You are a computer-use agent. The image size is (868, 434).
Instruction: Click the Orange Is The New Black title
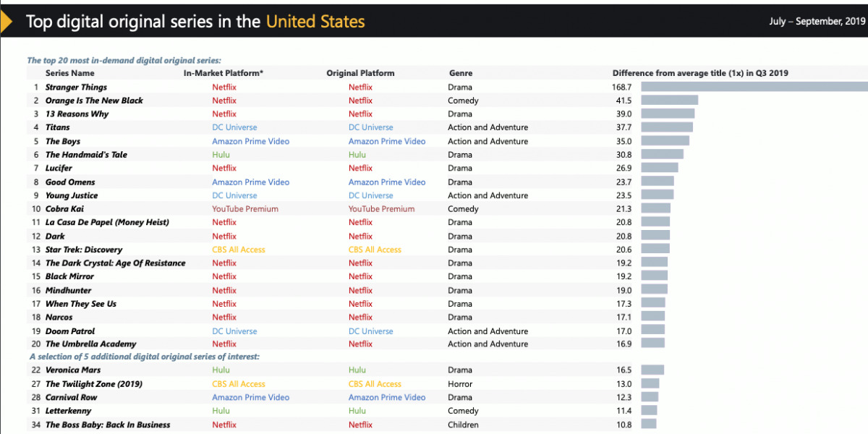[x=94, y=101]
